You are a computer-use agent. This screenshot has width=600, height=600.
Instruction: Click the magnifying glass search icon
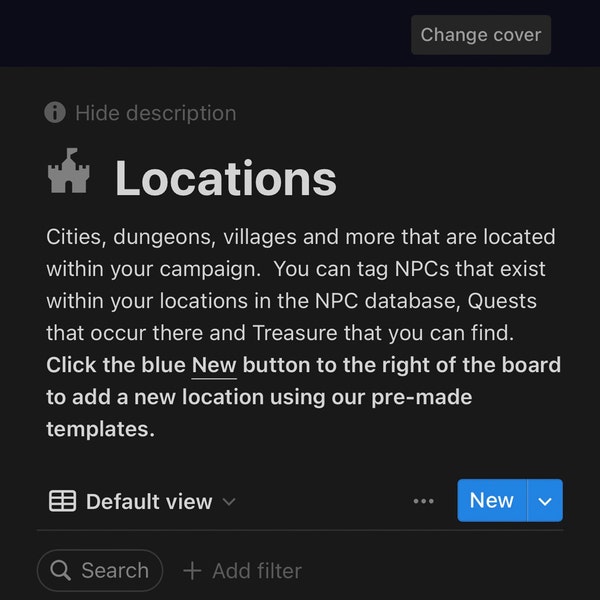tap(60, 571)
